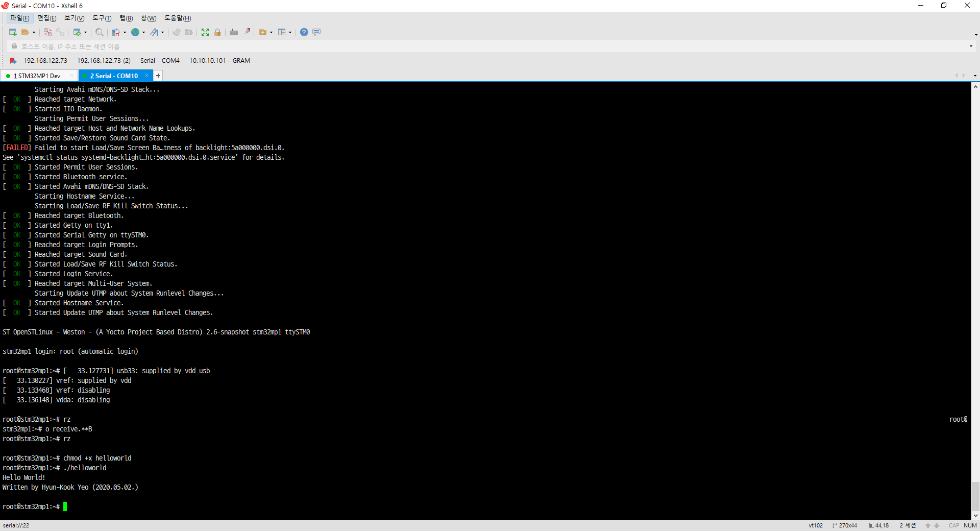Click the color scheme icon
980x531 pixels.
(x=116, y=32)
